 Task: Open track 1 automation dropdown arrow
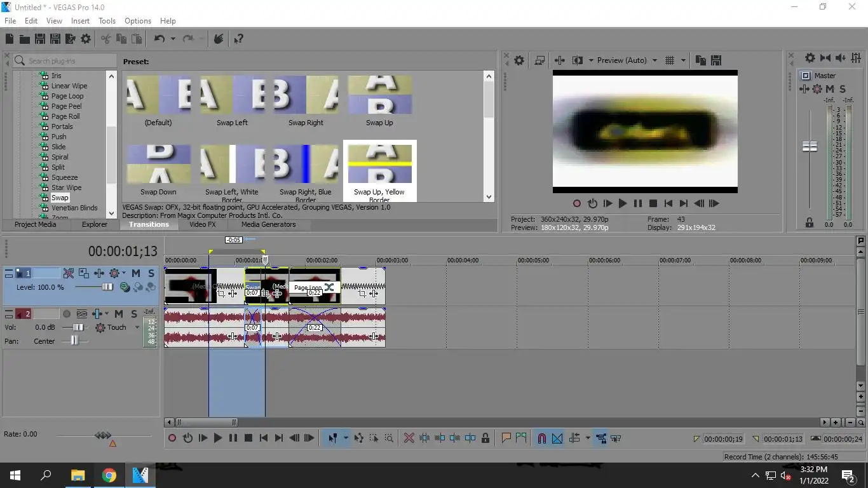124,273
